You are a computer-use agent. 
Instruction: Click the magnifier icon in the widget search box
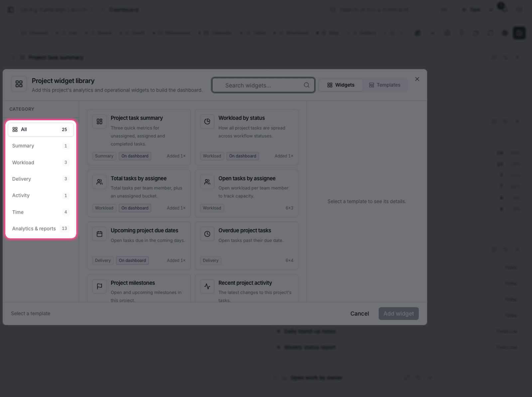307,85
